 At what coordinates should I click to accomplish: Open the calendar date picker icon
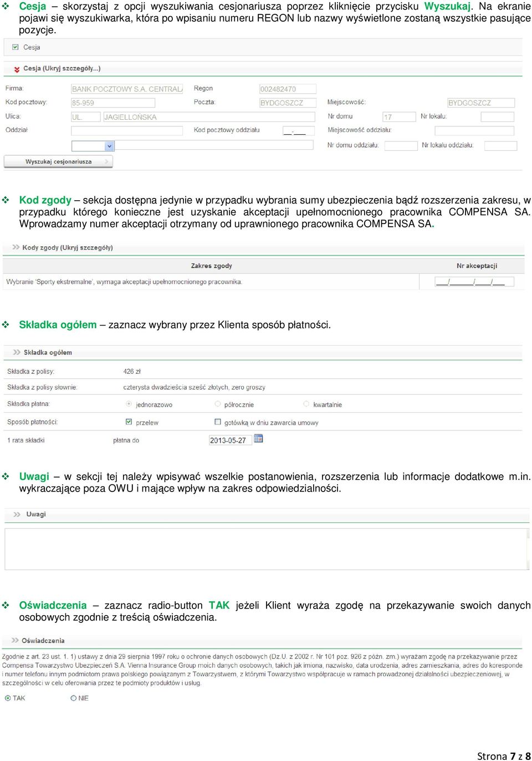point(258,439)
